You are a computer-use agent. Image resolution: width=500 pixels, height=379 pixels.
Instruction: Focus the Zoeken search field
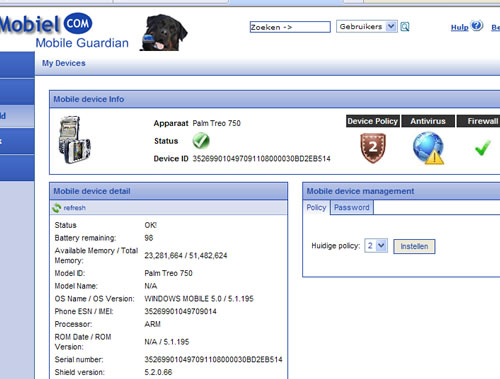coord(290,27)
